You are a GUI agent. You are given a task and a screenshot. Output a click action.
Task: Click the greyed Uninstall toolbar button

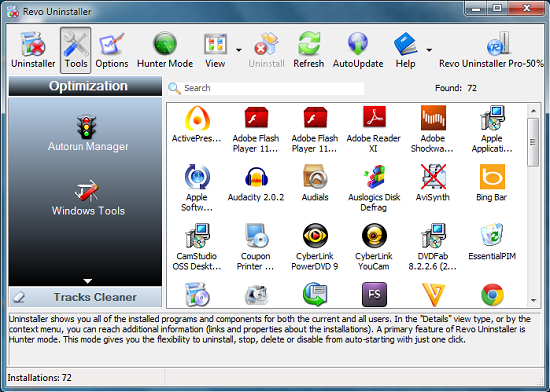[267, 50]
